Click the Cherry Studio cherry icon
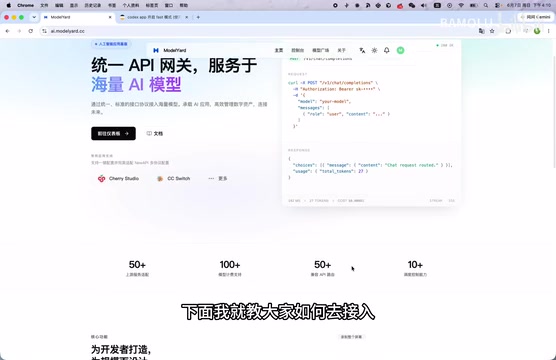Viewport: 556px width, 360px height. (x=101, y=178)
